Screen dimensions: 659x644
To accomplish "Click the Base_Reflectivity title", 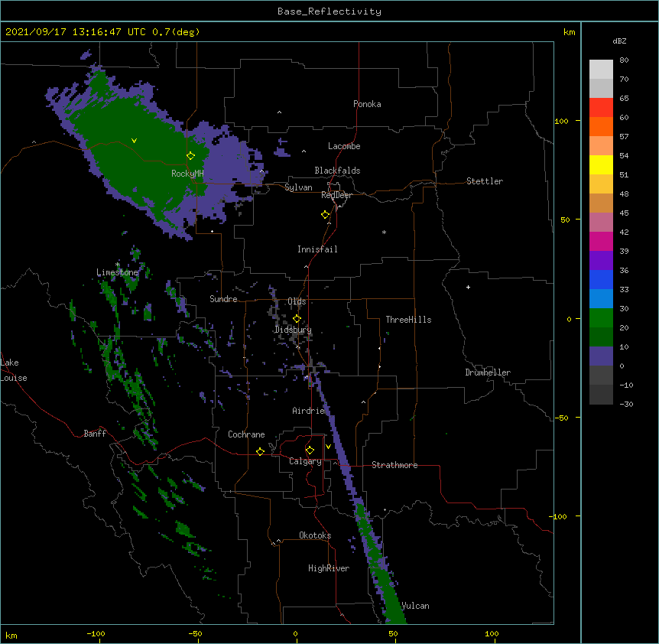I will [329, 11].
